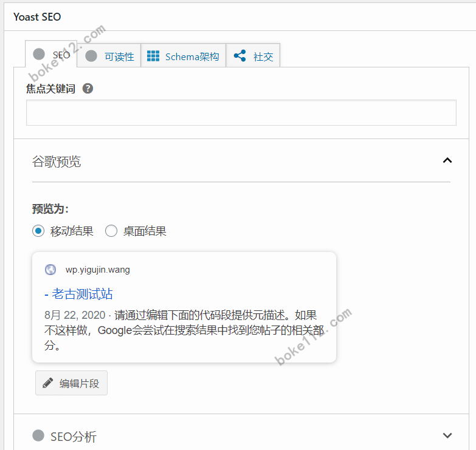Click the SEO分析 section heading
This screenshot has height=450, width=476.
pyautogui.click(x=73, y=437)
